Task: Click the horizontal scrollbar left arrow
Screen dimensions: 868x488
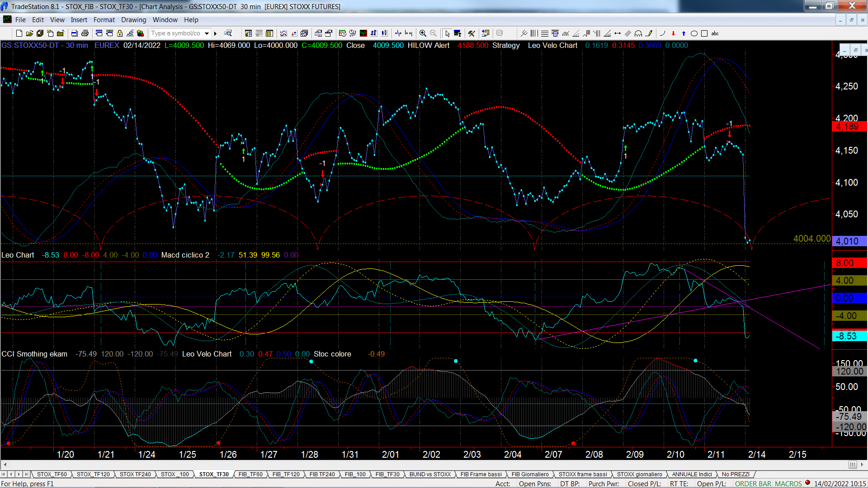Action: click(x=5, y=465)
